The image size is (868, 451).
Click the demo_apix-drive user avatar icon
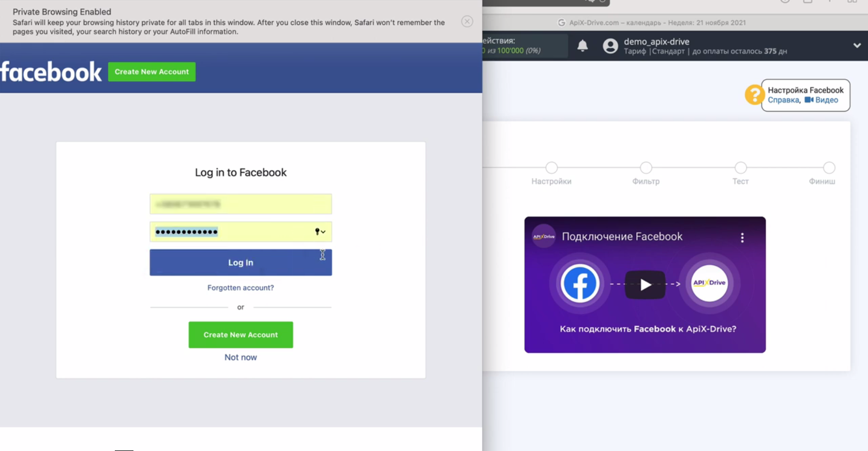[x=610, y=46]
